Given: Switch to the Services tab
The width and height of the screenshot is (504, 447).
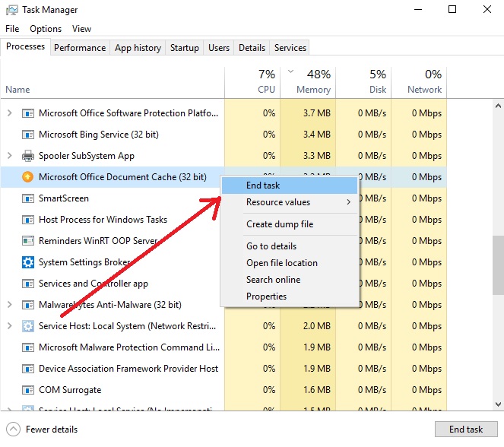Looking at the screenshot, I should click(290, 48).
